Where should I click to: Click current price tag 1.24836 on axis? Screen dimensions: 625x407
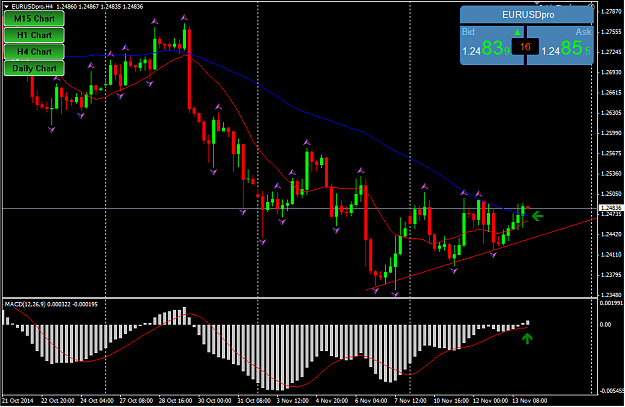click(x=611, y=208)
